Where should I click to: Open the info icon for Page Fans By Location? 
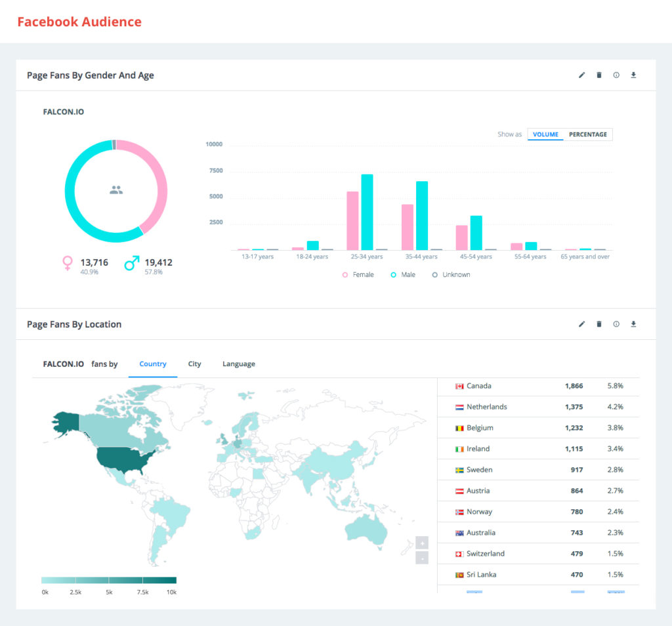616,323
